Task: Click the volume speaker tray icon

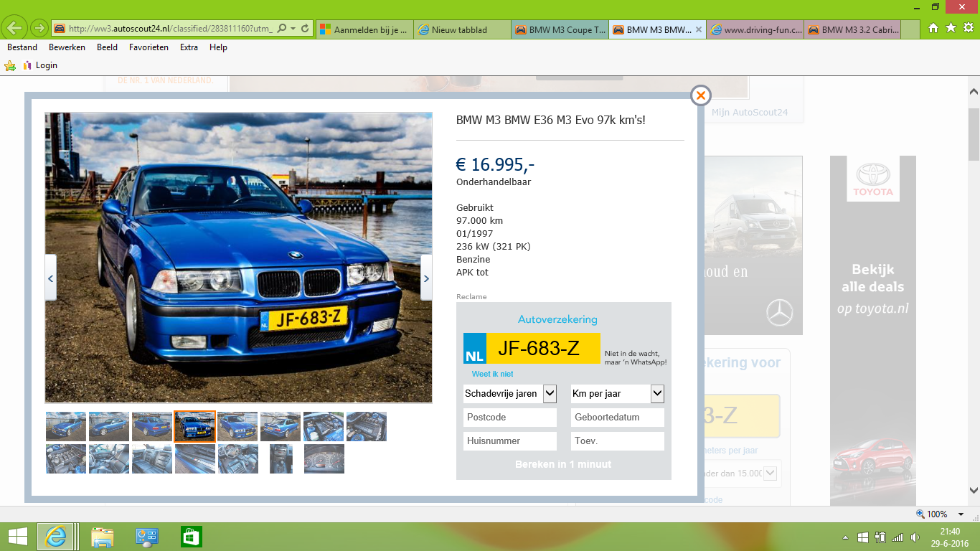Action: click(x=915, y=537)
